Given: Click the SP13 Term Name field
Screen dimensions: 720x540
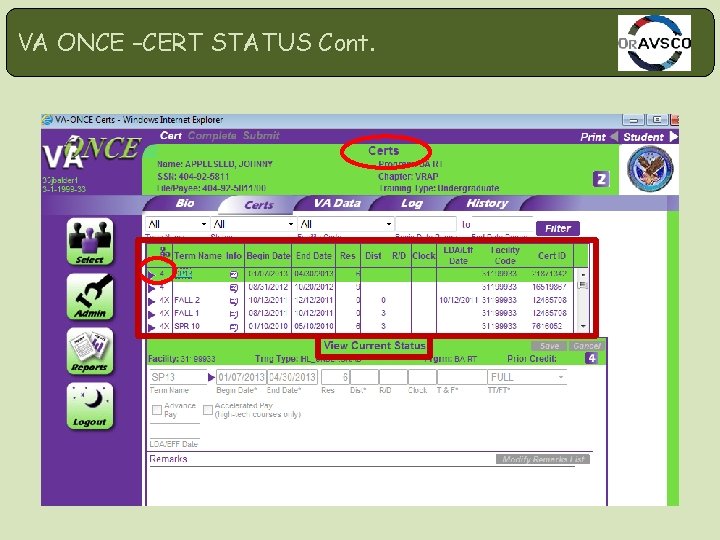Looking at the screenshot, I should tap(178, 377).
